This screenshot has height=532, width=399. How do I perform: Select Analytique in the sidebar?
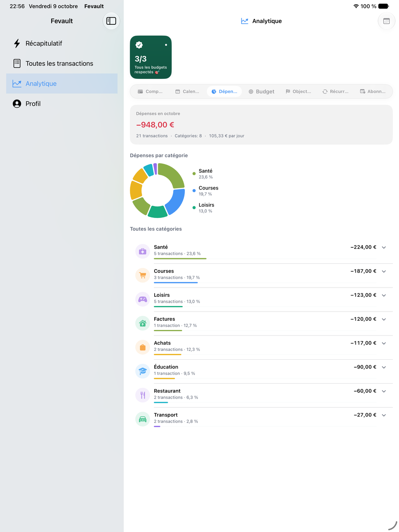[x=62, y=83]
